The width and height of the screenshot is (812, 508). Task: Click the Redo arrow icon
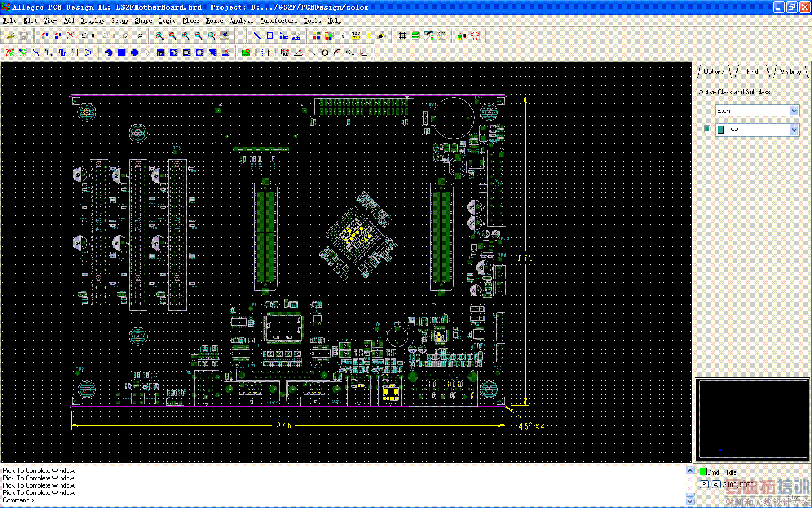point(107,36)
